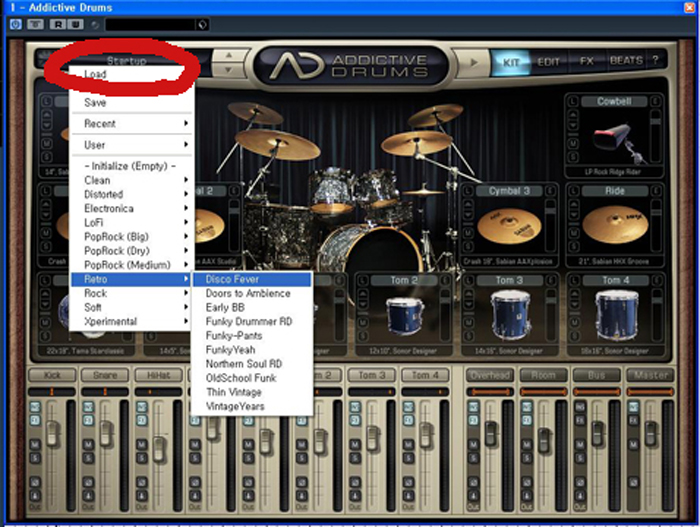Solo the Ride kit piece
Screen dimensions: 700x527
[573, 246]
